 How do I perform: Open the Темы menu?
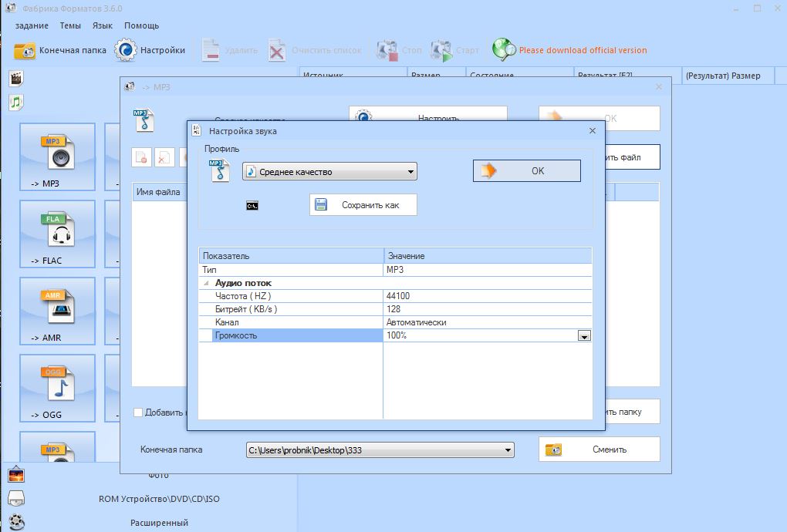pos(70,25)
